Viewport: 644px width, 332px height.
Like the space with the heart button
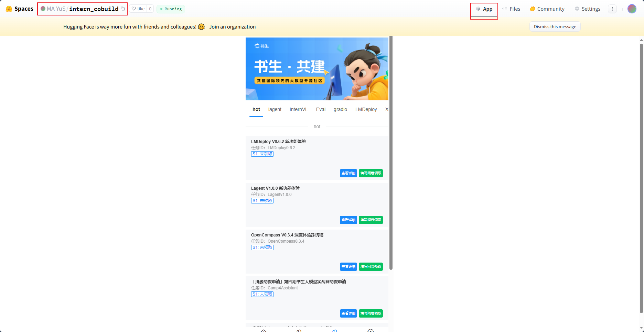[x=138, y=9]
